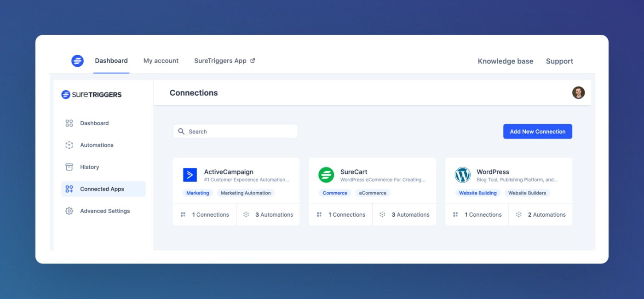
Task: Click the History archive icon in sidebar
Action: pyautogui.click(x=69, y=167)
